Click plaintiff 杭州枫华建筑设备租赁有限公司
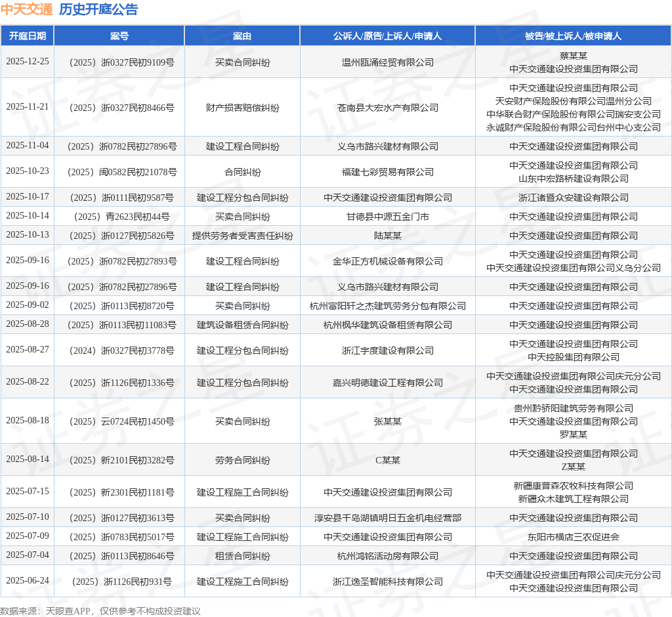This screenshot has width=672, height=617. point(387,325)
